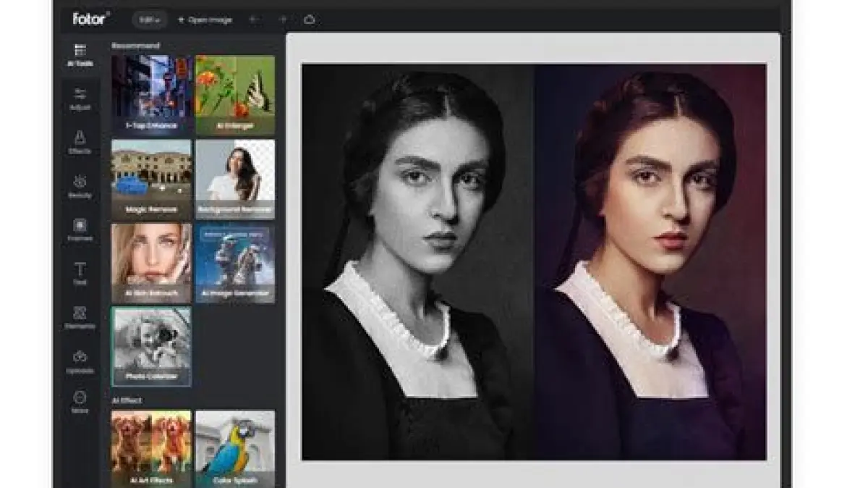Open the Elements panel
The height and width of the screenshot is (488, 868).
[x=80, y=317]
